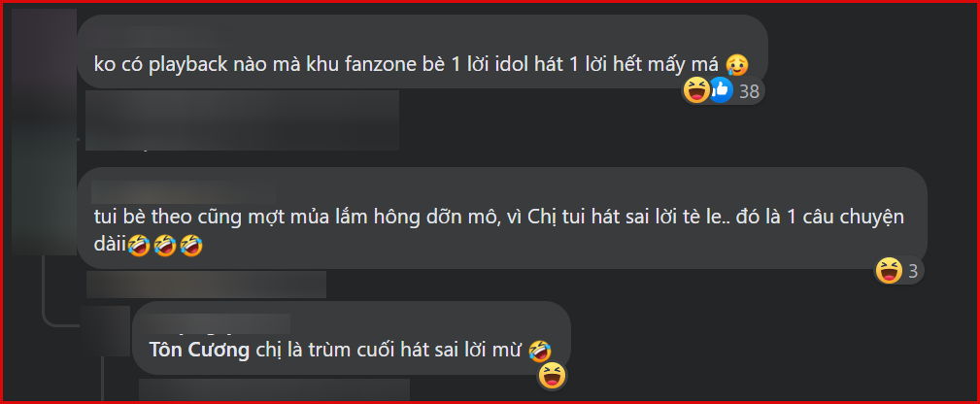980x404 pixels.
Task: Select the 'chị là trùm cuối' reply bubble
Action: click(352, 338)
